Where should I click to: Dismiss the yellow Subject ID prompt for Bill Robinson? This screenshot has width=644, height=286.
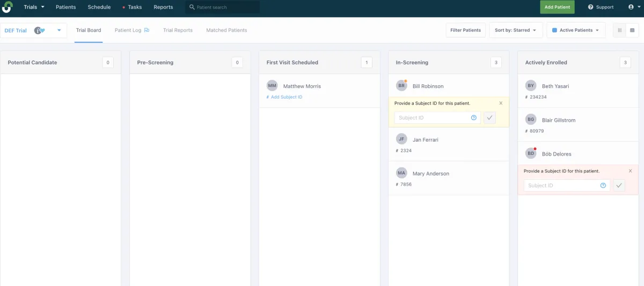tap(501, 103)
